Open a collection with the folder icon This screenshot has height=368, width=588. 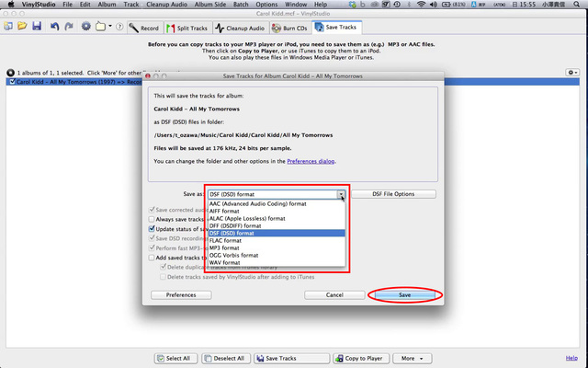22,27
